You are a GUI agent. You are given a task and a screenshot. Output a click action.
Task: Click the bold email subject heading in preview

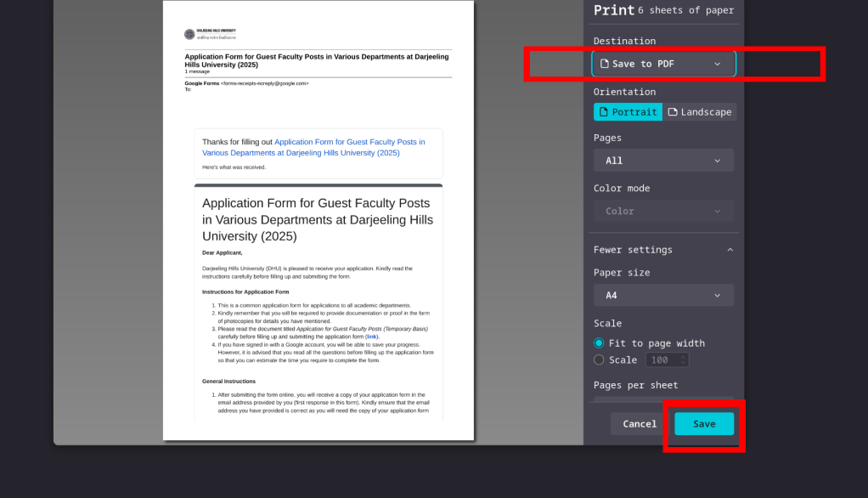[x=316, y=60]
